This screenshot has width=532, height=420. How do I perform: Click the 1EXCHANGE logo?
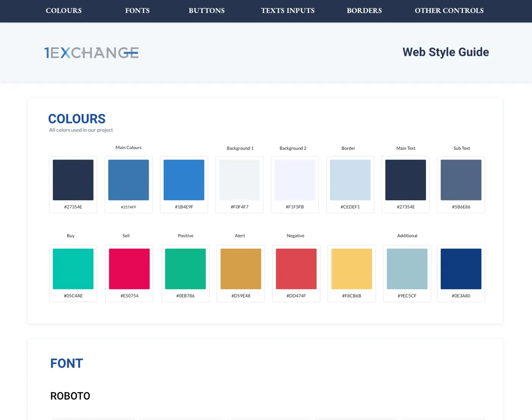click(x=91, y=53)
